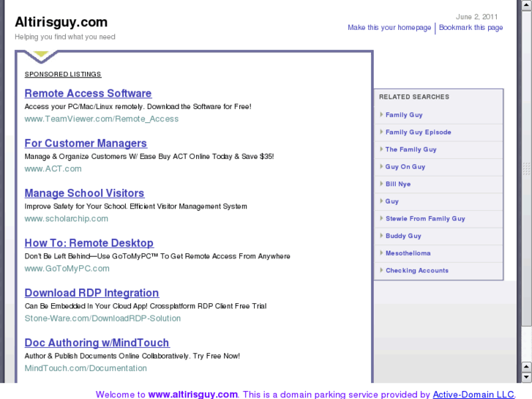Click the Sponsored Listings heading

(63, 75)
